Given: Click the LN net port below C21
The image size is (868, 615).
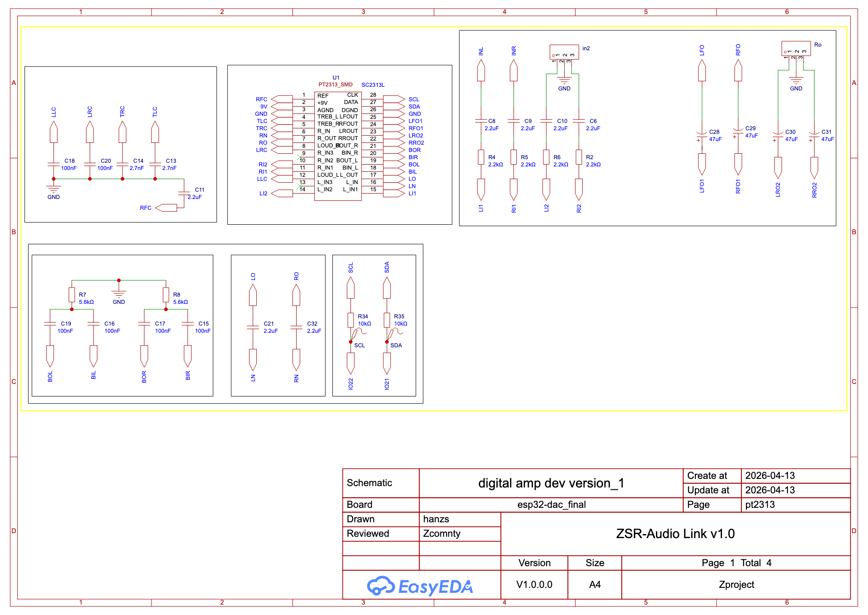Looking at the screenshot, I should (253, 360).
